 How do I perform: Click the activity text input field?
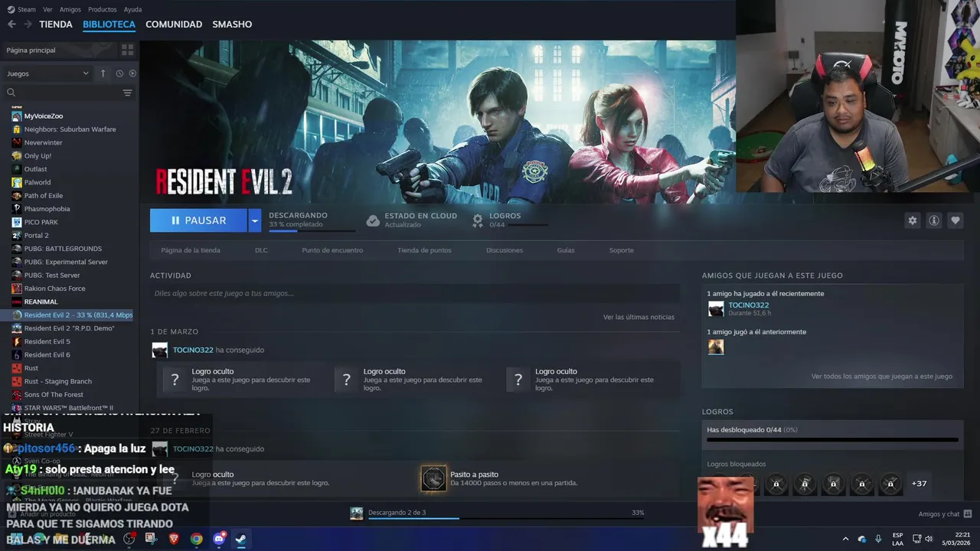coord(414,293)
